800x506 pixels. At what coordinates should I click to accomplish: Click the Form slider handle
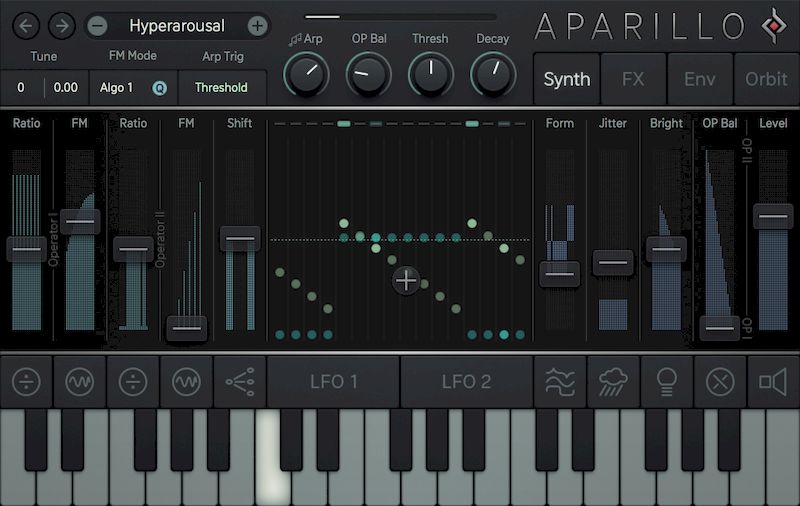click(560, 274)
